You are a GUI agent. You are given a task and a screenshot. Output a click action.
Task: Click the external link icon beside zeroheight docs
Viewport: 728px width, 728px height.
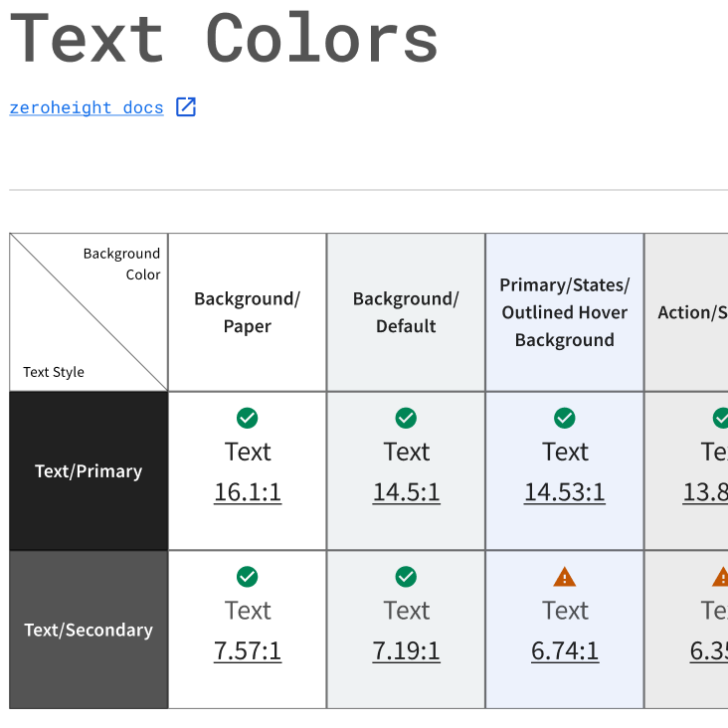[x=186, y=106]
